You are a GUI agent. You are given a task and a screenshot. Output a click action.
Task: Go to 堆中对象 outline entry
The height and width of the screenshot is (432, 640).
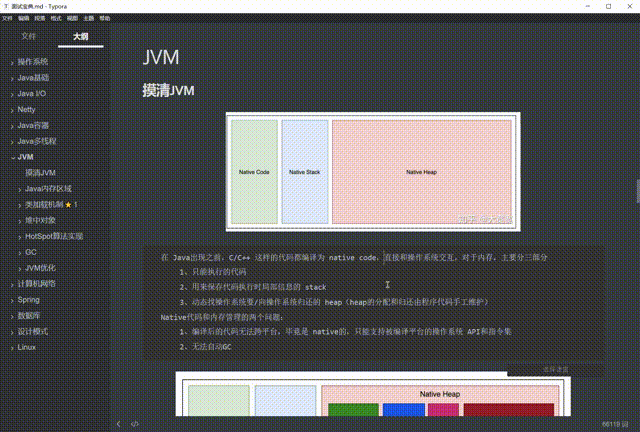(40, 220)
